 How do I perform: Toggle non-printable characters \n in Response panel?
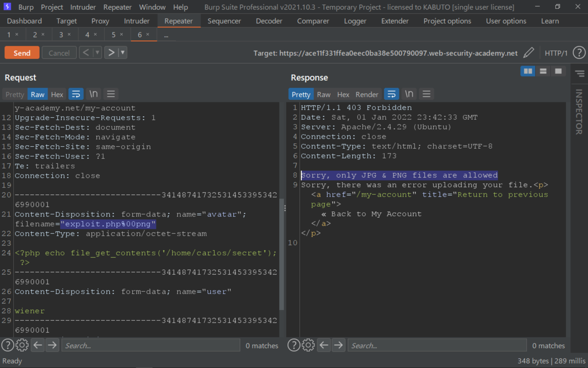coord(409,94)
